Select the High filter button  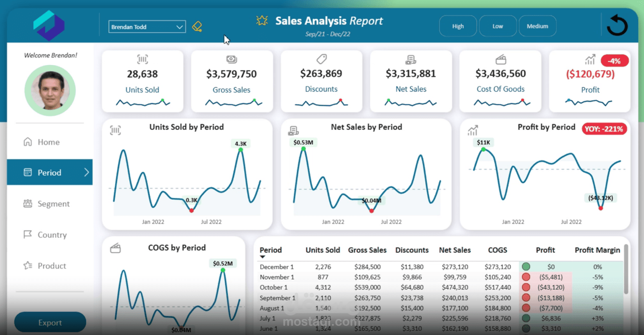click(x=458, y=26)
